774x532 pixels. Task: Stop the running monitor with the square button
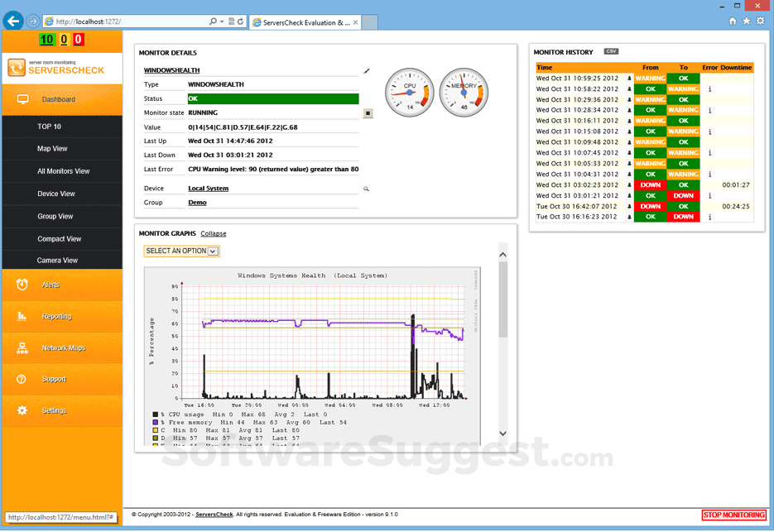point(368,113)
